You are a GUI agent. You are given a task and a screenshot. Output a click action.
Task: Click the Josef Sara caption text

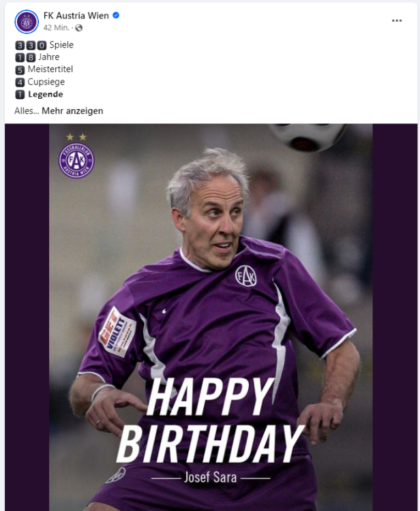210,478
